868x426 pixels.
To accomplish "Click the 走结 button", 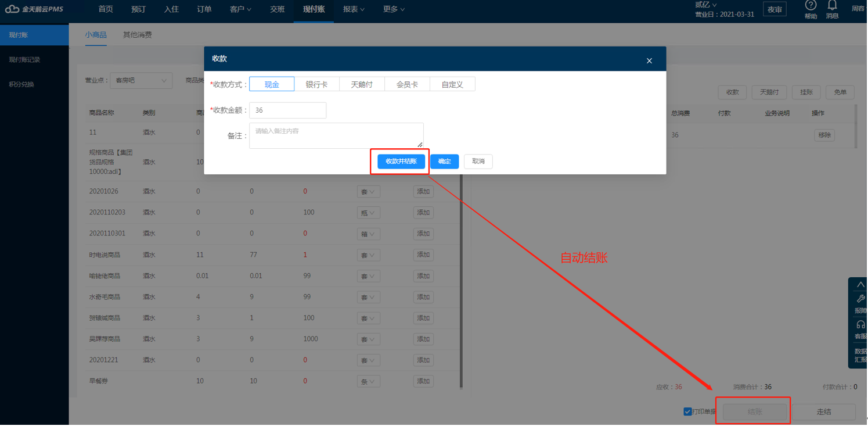I will [824, 411].
